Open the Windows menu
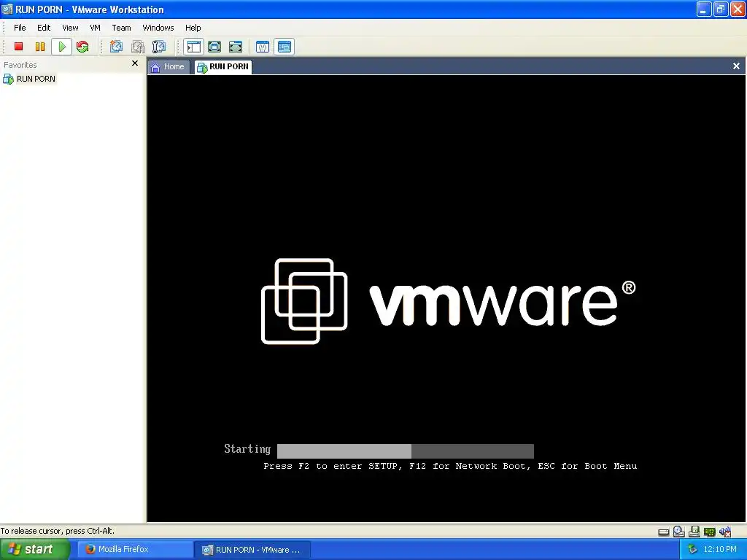 tap(158, 28)
